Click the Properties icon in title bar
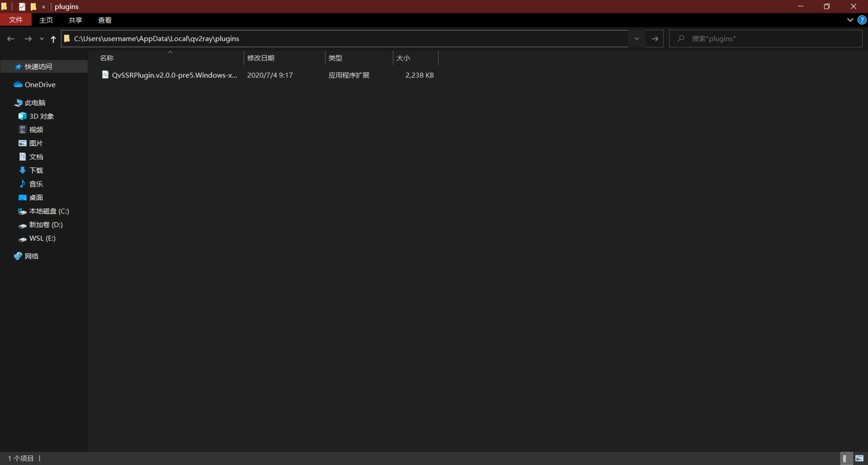This screenshot has height=465, width=868. pos(22,7)
